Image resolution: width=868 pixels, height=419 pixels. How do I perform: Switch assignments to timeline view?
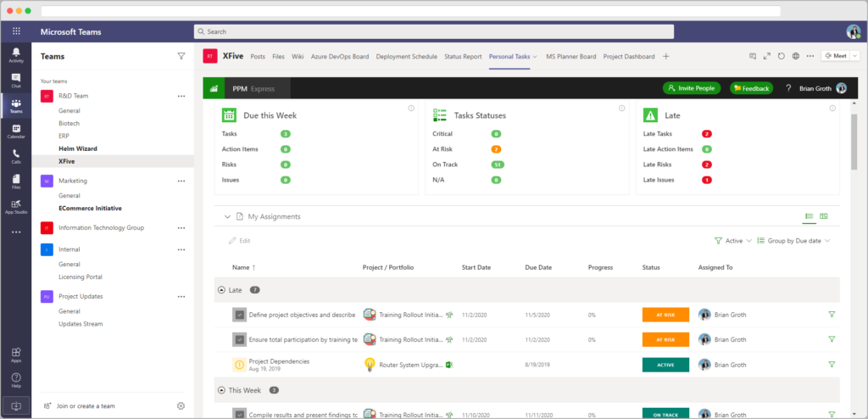824,216
